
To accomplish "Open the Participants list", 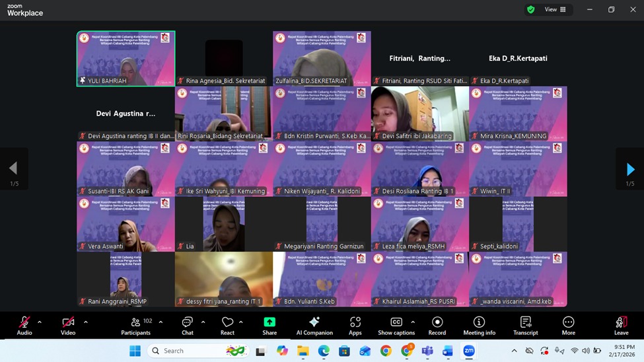I will click(x=136, y=325).
